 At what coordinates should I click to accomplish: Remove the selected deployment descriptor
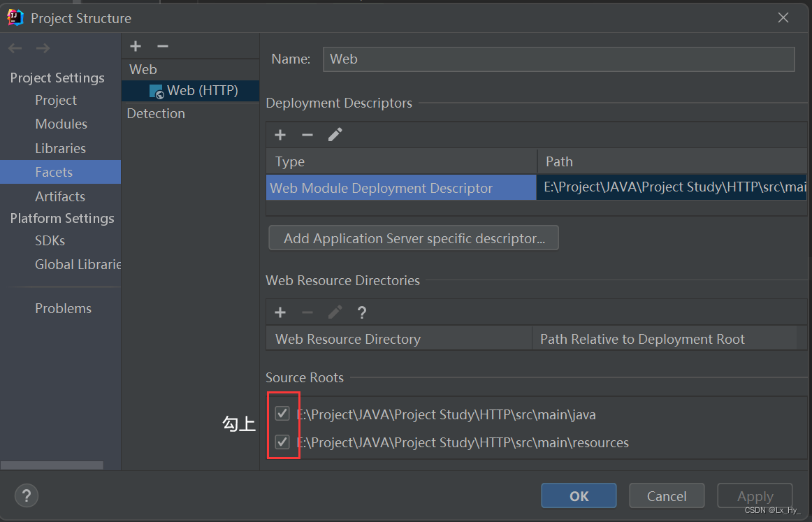[307, 134]
